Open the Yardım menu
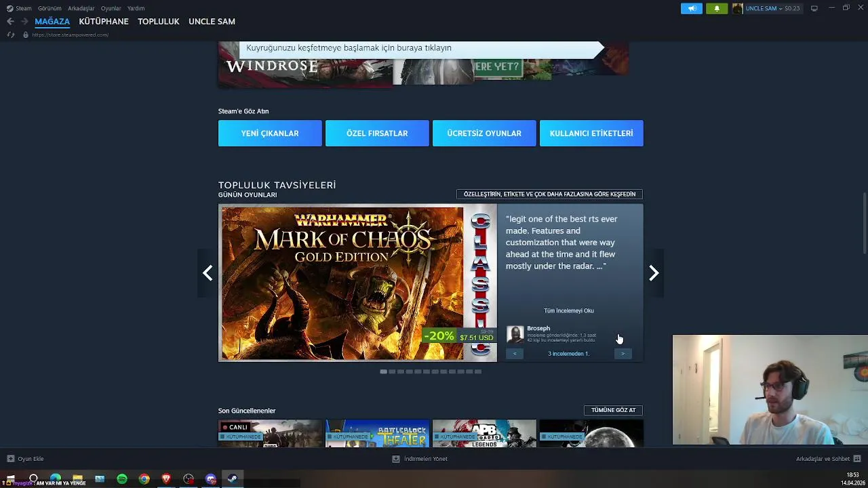This screenshot has height=488, width=868. coord(136,8)
